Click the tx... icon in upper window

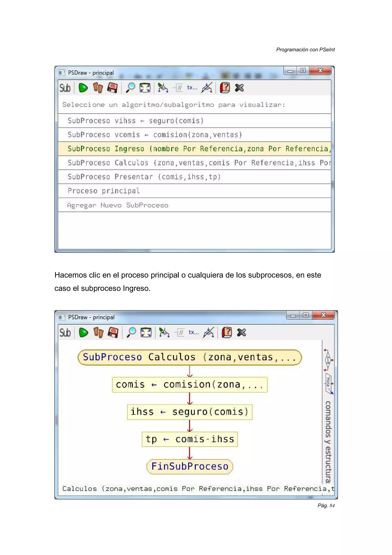pyautogui.click(x=192, y=88)
